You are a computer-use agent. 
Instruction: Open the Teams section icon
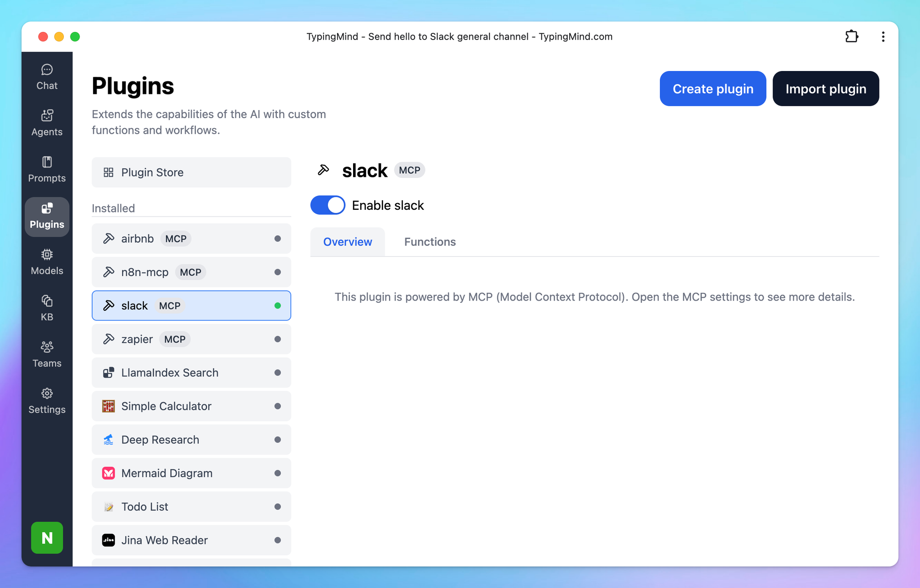pos(47,347)
